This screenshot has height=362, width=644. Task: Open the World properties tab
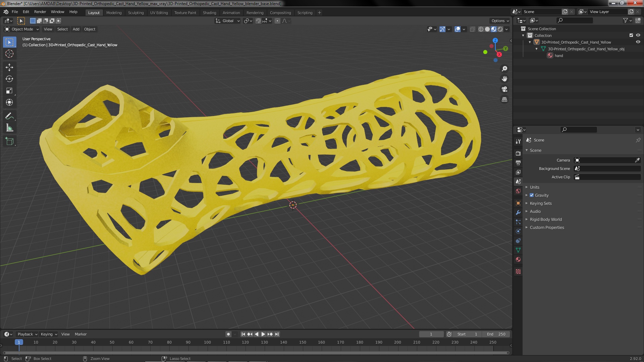518,191
